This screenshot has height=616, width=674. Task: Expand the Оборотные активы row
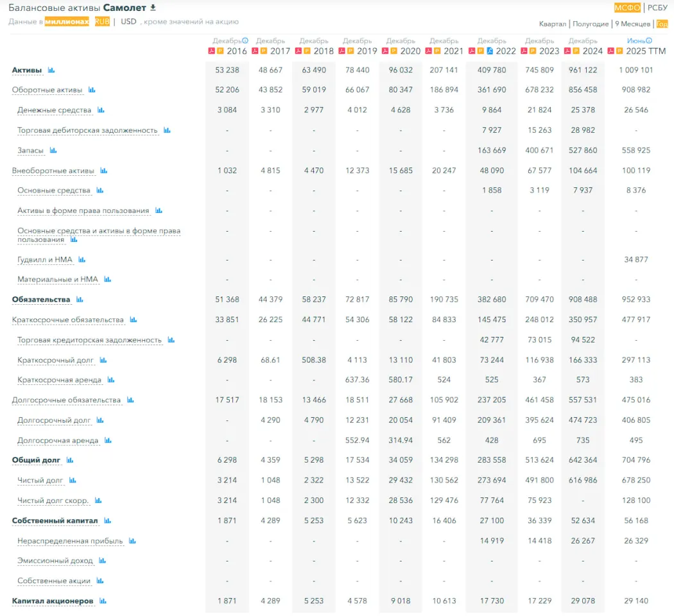pyautogui.click(x=48, y=90)
